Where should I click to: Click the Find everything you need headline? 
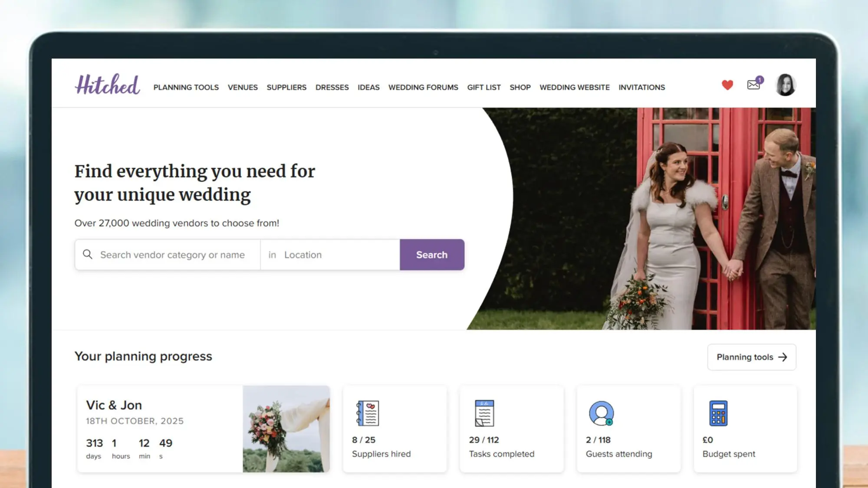click(195, 183)
